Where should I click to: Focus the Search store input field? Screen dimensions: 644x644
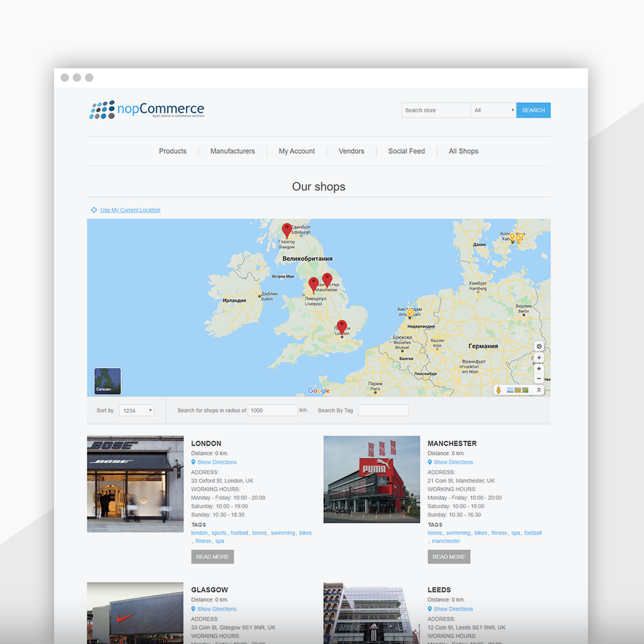pos(436,110)
